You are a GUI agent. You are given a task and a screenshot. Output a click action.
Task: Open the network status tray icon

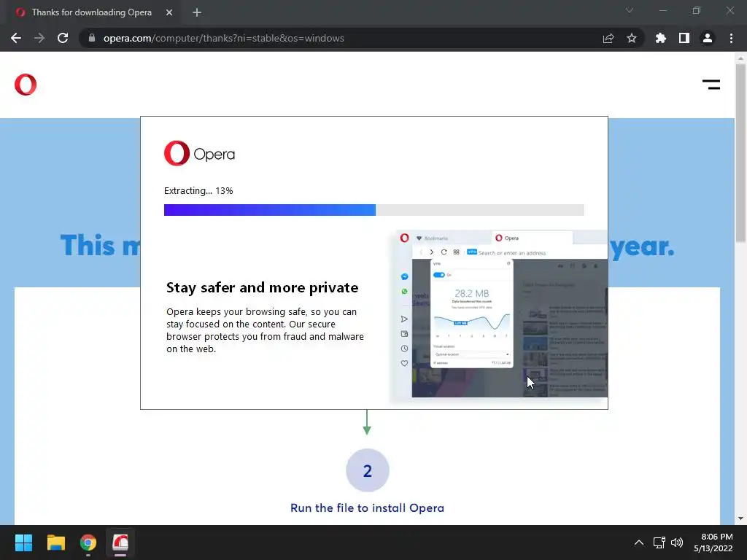click(659, 542)
